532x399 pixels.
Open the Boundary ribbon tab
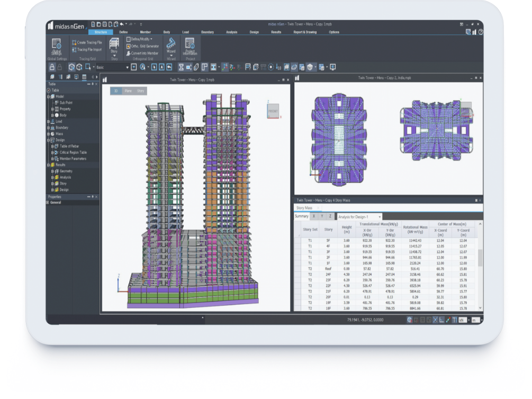click(x=208, y=32)
